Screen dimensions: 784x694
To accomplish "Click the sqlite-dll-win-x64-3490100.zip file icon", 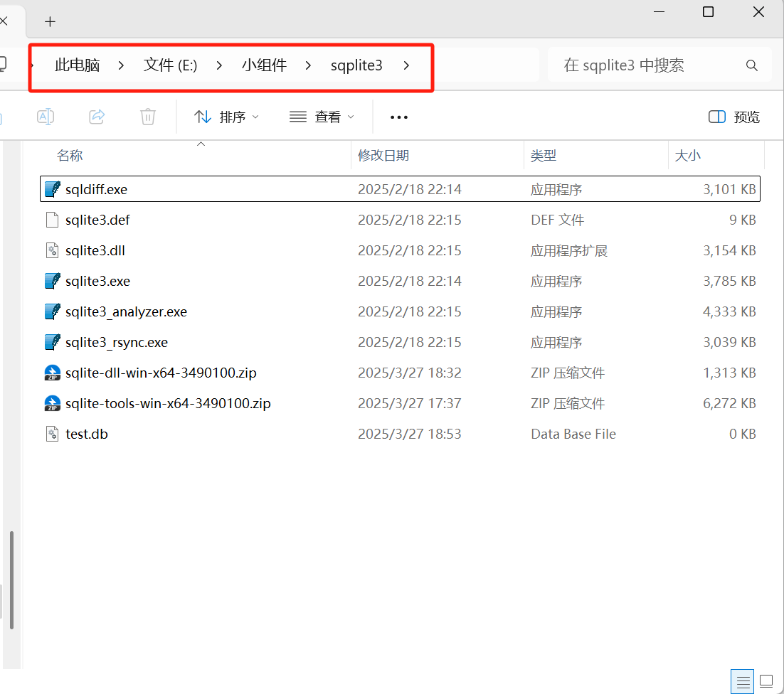I will (x=53, y=373).
